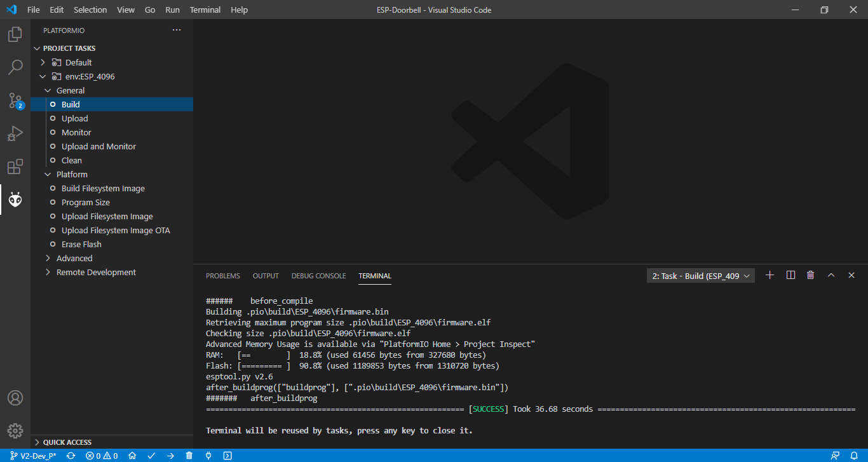Expand the QUICK ACCESS section
The width and height of the screenshot is (868, 462).
tap(112, 442)
